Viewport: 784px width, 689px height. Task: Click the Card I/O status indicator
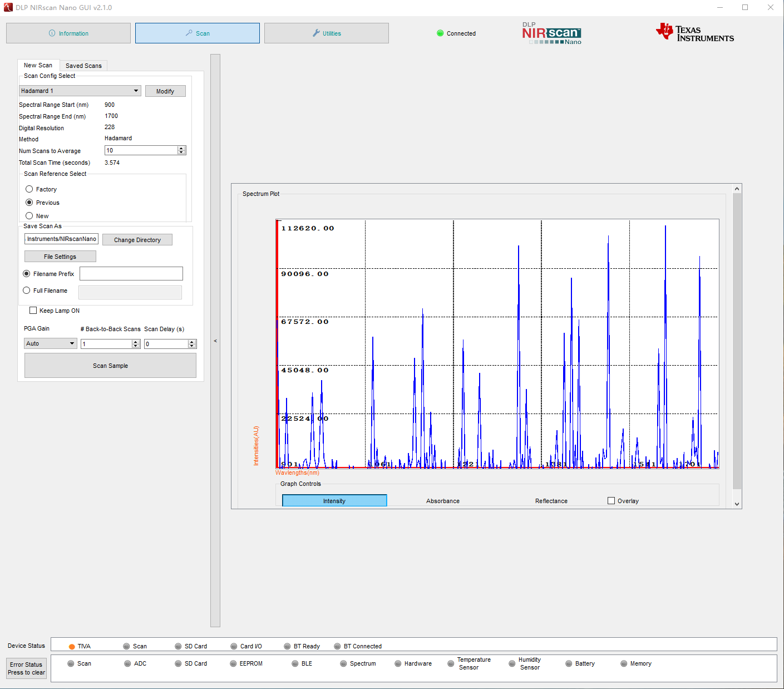point(234,647)
